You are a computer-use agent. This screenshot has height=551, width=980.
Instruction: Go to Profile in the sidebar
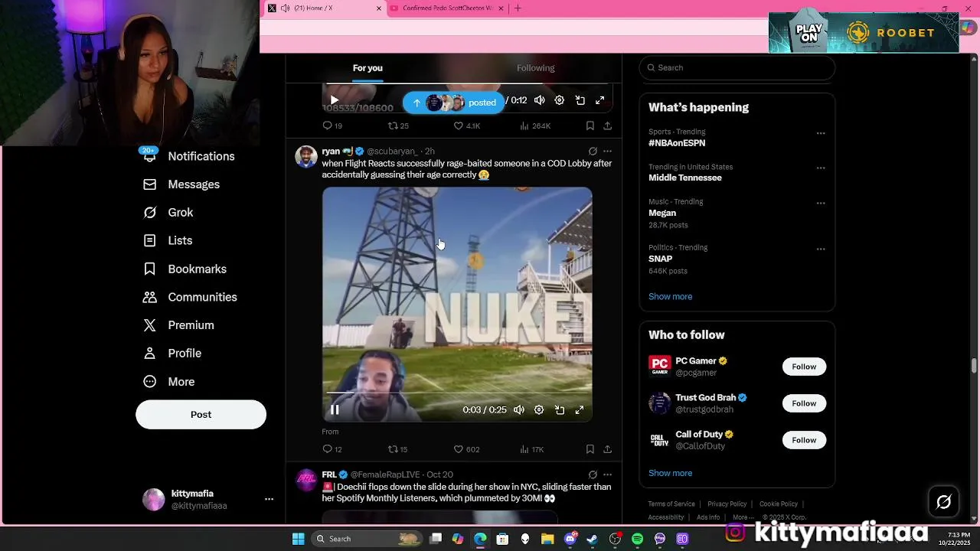click(173, 354)
